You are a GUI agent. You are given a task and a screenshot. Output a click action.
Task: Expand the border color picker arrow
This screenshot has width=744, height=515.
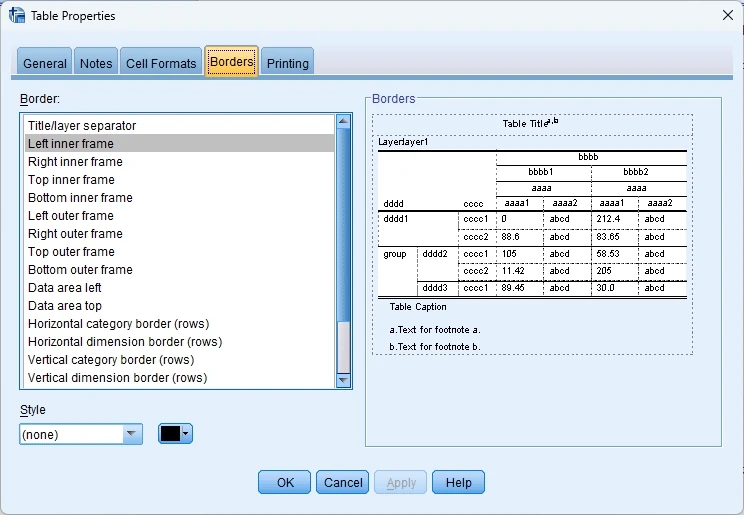tap(186, 434)
